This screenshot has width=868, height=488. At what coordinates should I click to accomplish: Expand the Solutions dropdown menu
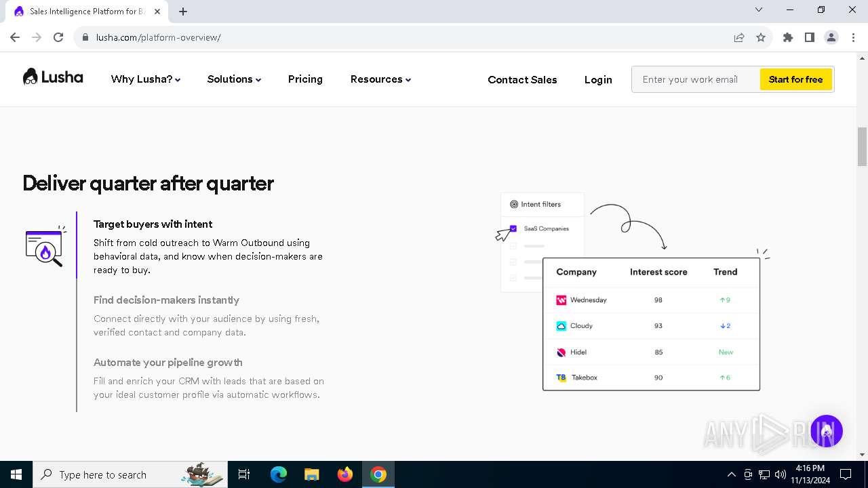coord(234,79)
